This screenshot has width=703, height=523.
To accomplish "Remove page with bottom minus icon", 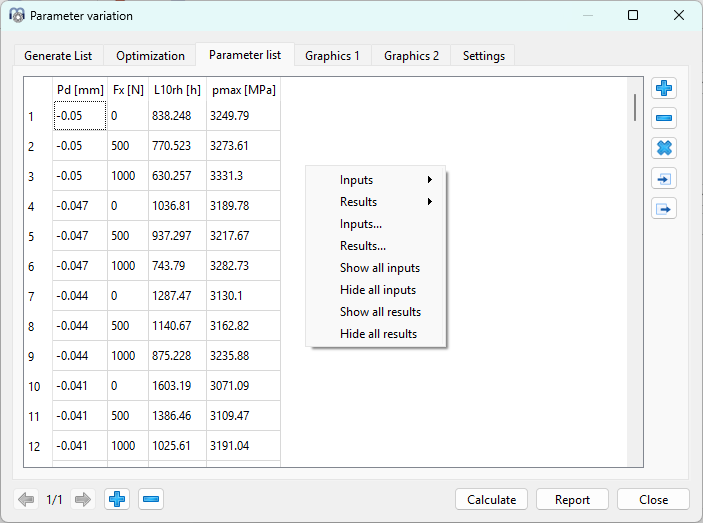I will (151, 499).
